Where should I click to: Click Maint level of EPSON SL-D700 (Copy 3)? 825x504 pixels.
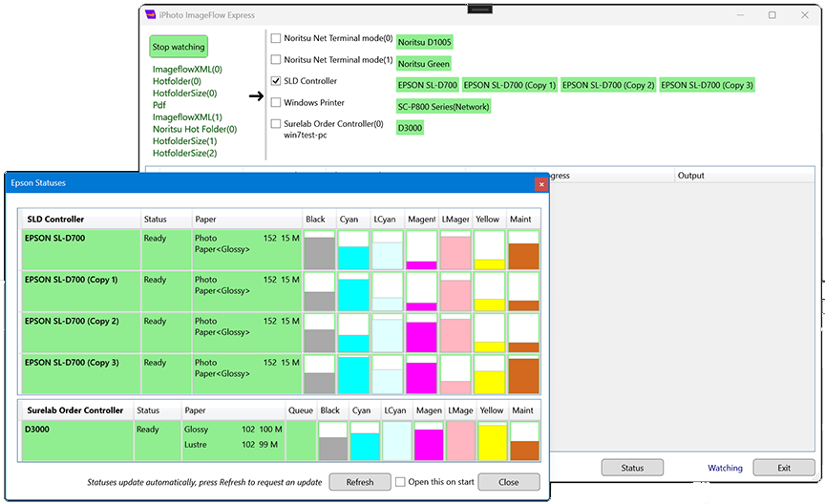click(523, 374)
